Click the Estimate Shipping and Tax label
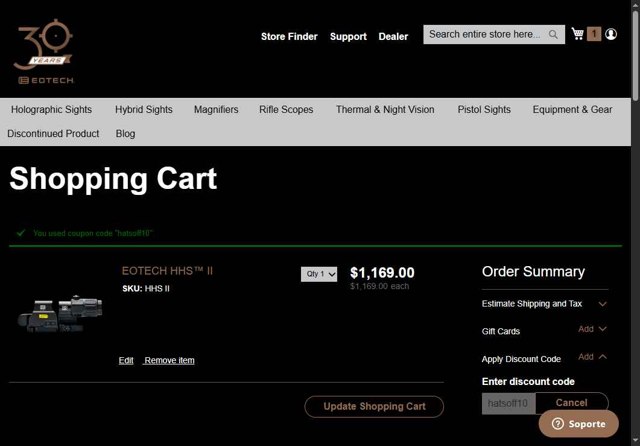Viewport: 640px width, 446px height. click(x=532, y=304)
